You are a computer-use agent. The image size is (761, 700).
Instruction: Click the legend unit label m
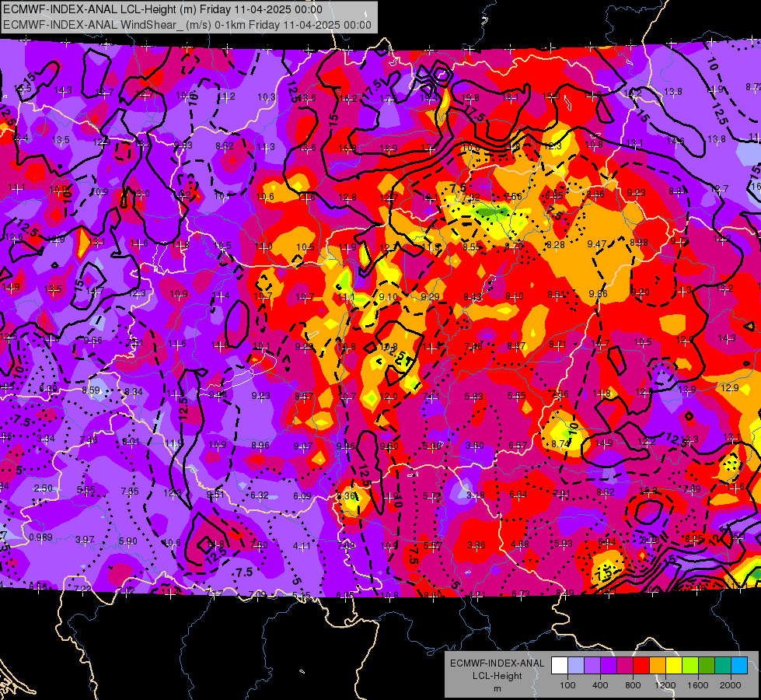[x=497, y=688]
